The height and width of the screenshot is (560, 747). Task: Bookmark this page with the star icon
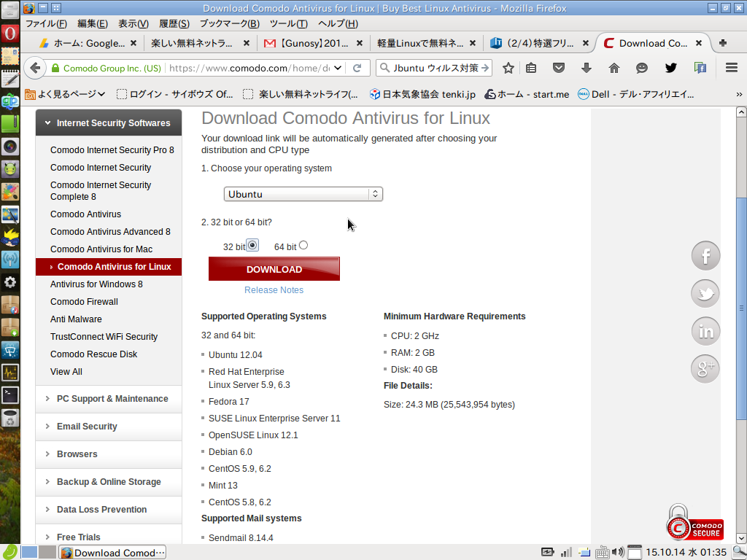click(508, 68)
